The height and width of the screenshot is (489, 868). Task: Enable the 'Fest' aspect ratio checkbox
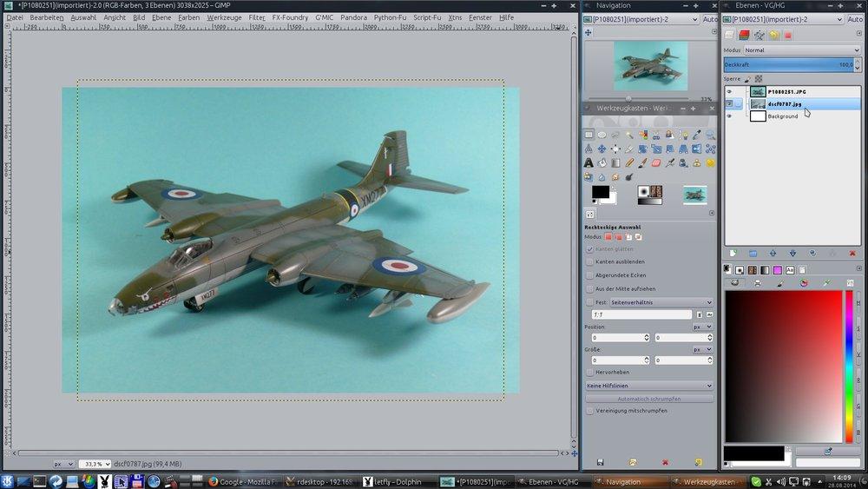[x=589, y=302]
